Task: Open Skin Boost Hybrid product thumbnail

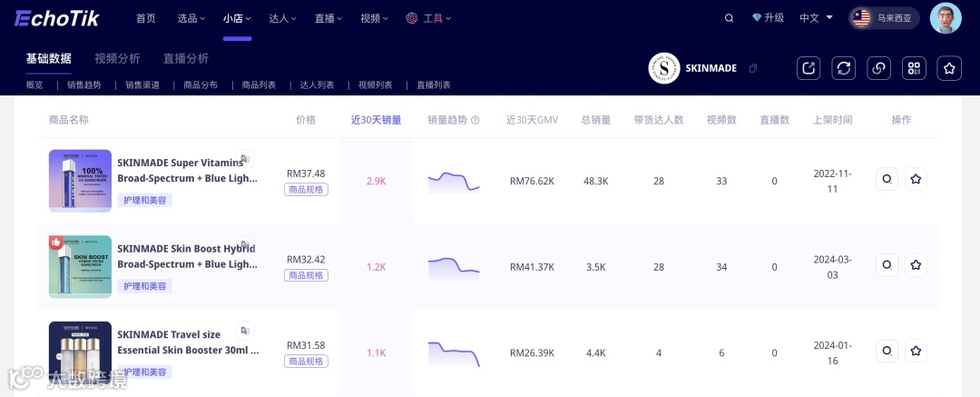Action: click(80, 267)
